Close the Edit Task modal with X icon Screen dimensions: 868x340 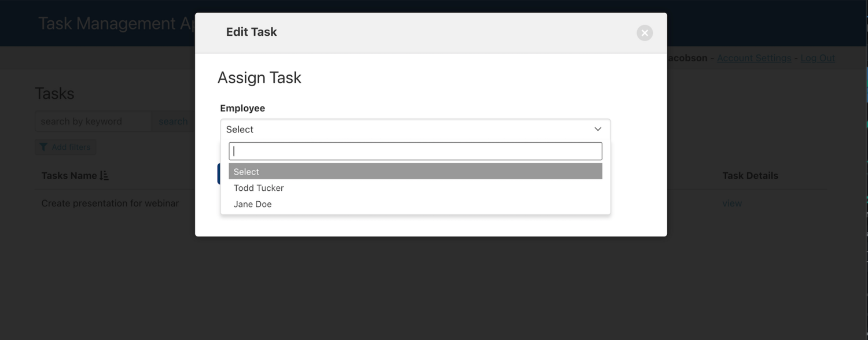[644, 32]
